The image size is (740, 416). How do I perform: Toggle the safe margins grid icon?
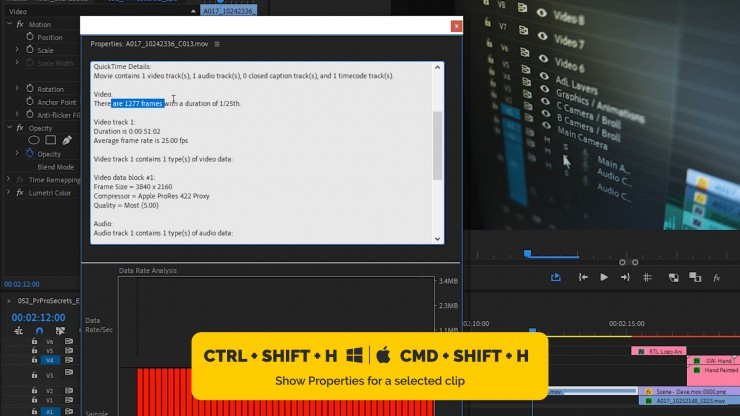point(647,278)
